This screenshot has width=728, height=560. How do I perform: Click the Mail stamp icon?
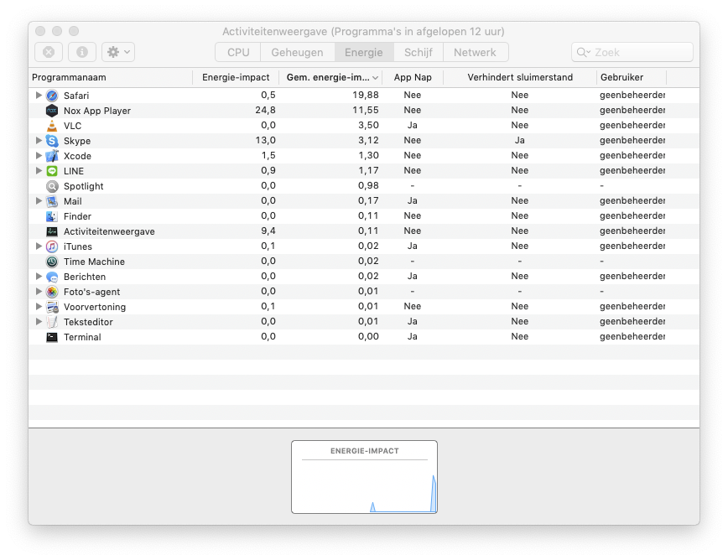(52, 201)
